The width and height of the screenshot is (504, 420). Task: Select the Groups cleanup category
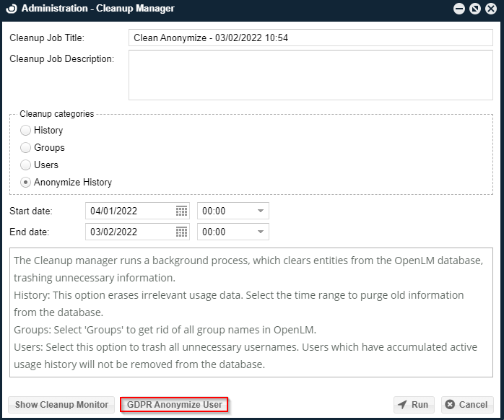click(26, 148)
